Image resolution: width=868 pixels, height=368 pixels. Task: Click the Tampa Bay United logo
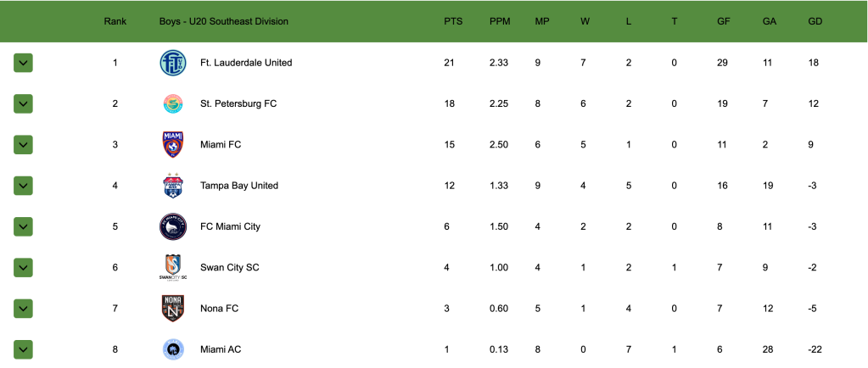pos(173,185)
